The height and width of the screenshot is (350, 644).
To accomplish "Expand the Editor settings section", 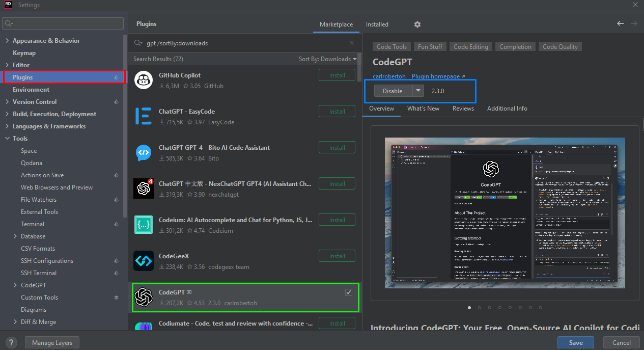I will 7,65.
